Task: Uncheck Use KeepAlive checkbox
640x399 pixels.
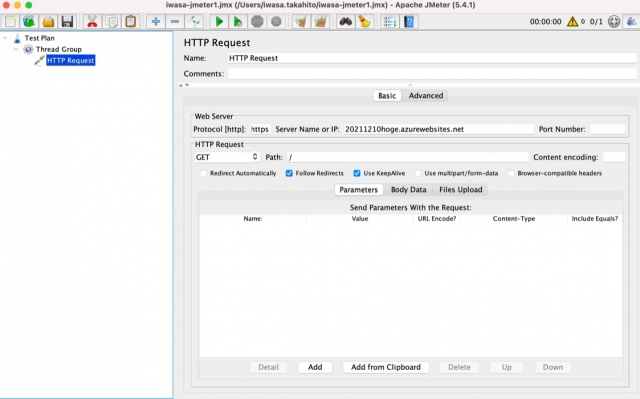Action: (357, 173)
